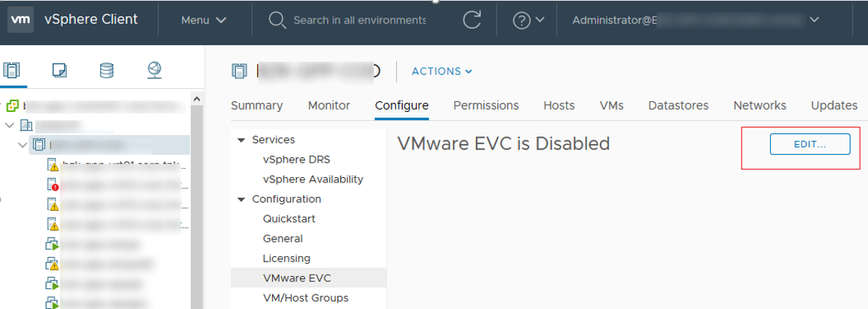Collapse the selected cluster tree node

pos(22,145)
